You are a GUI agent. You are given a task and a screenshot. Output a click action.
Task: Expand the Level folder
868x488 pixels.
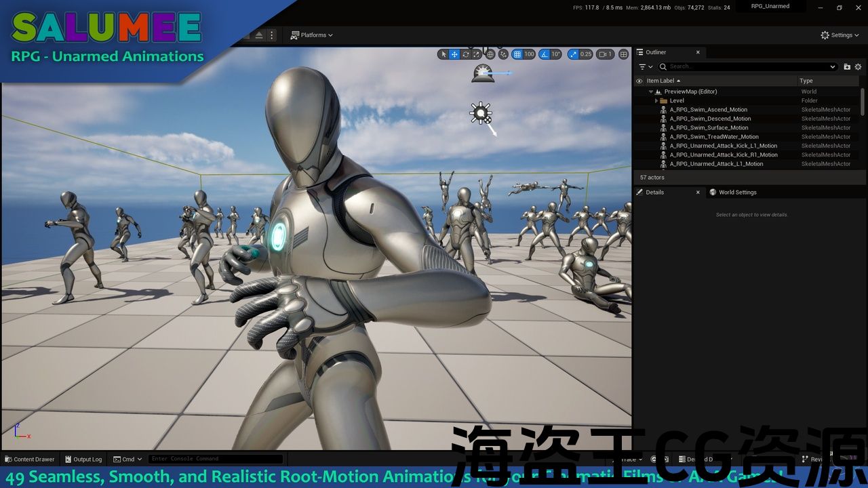pyautogui.click(x=656, y=100)
